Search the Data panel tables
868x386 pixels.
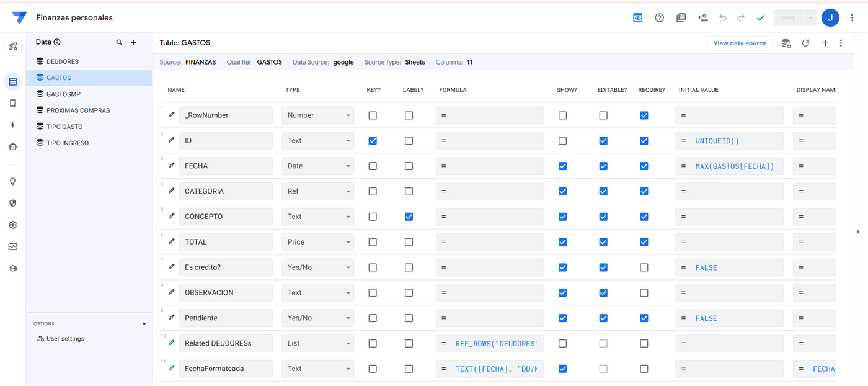119,42
